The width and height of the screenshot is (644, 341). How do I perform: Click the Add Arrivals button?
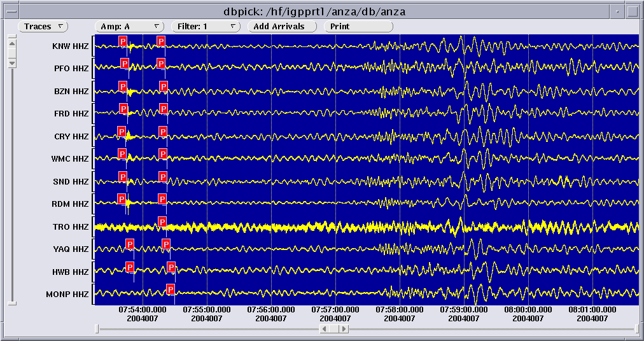click(282, 26)
